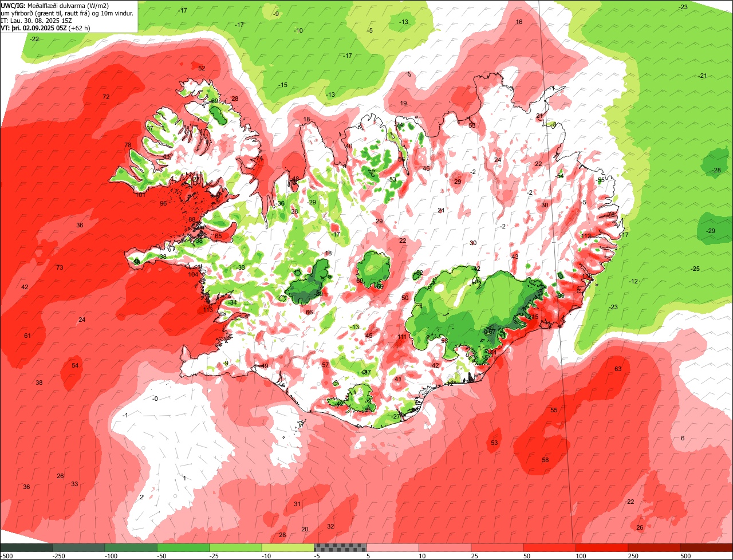
Task: Click the line "um yfirborð (grænt til, rautt frá)"
Action: click(x=46, y=13)
